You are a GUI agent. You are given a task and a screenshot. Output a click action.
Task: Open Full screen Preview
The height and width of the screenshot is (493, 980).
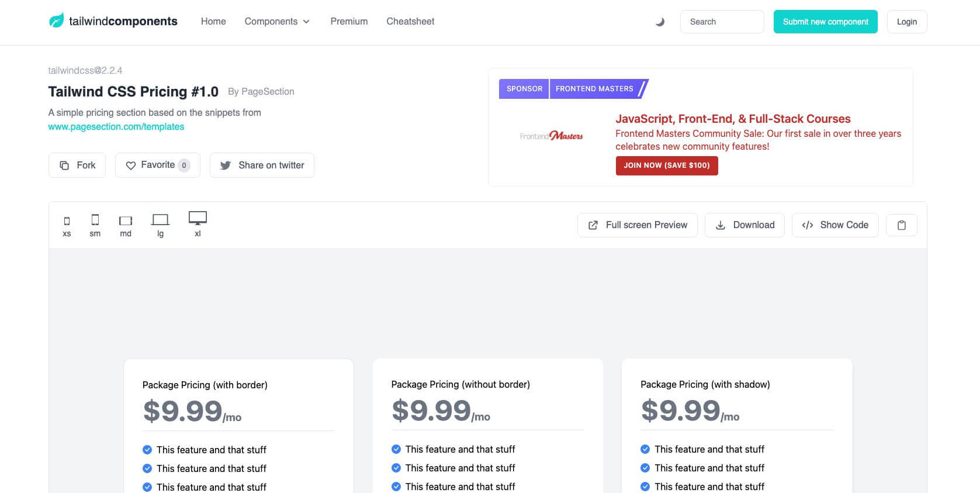(x=638, y=225)
